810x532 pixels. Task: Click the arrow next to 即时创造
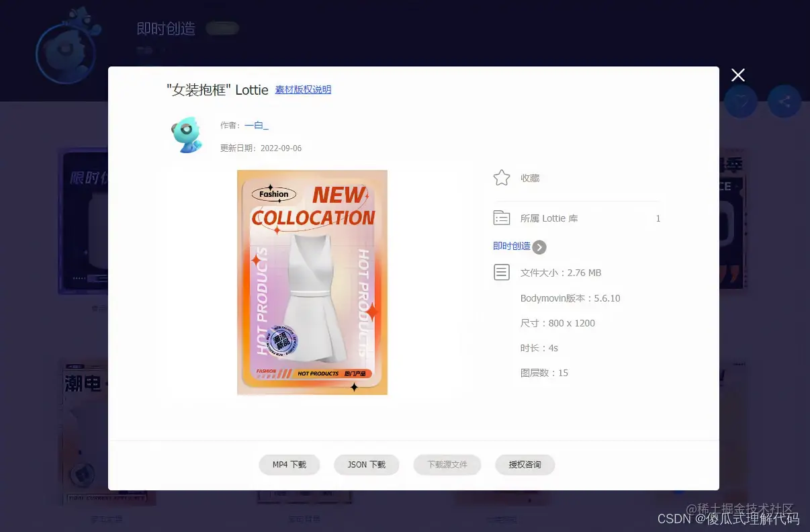(x=539, y=247)
